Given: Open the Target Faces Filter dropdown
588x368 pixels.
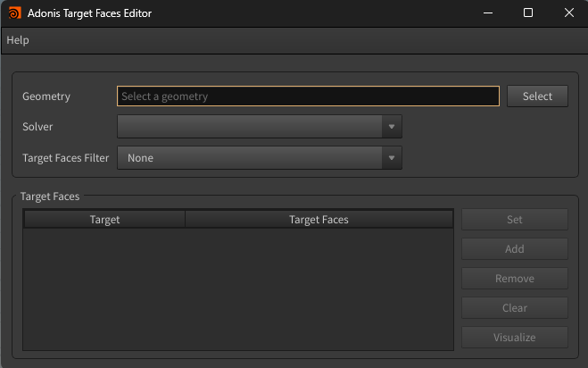Looking at the screenshot, I should [x=260, y=158].
